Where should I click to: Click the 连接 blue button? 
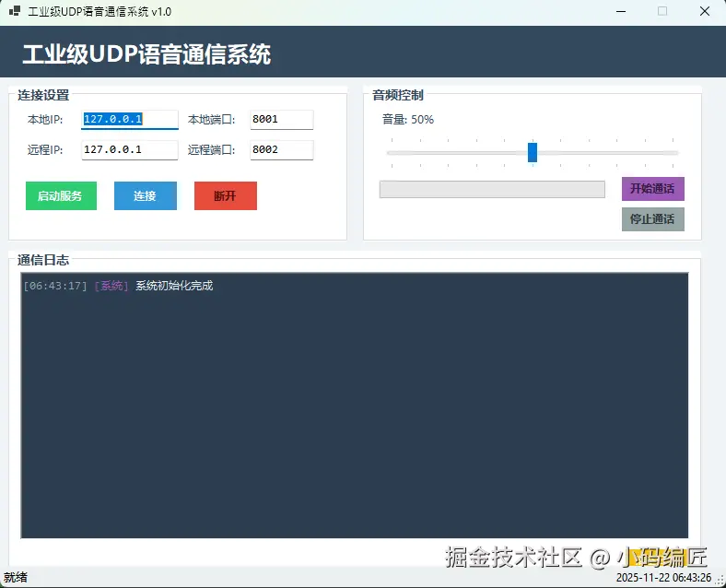(x=146, y=195)
